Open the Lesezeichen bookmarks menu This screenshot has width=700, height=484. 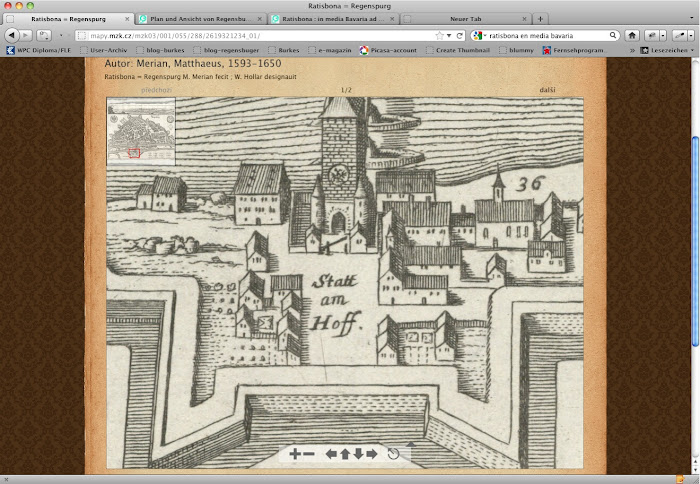(x=667, y=50)
